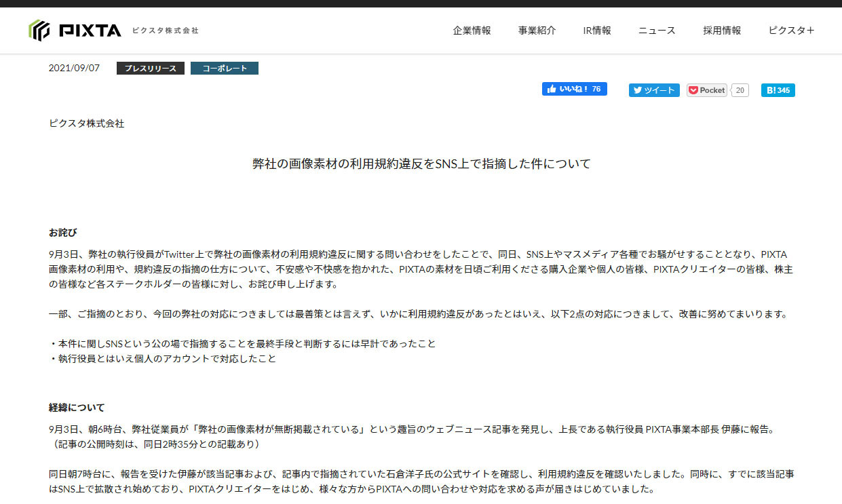Viewport: 842px width, 504px height.
Task: Open the 事業紹介 navigation item
Action: point(537,31)
